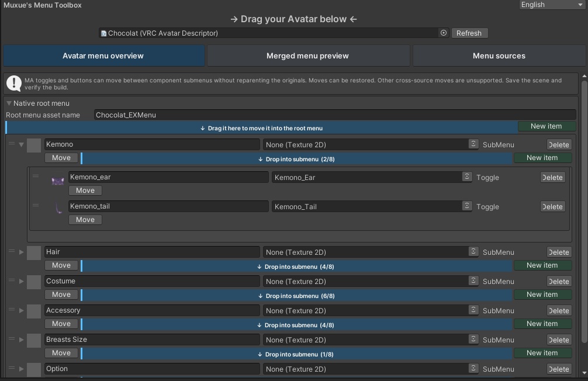The height and width of the screenshot is (381, 588).
Task: Grab the drag handle of the Breasts Size row
Action: click(x=12, y=338)
